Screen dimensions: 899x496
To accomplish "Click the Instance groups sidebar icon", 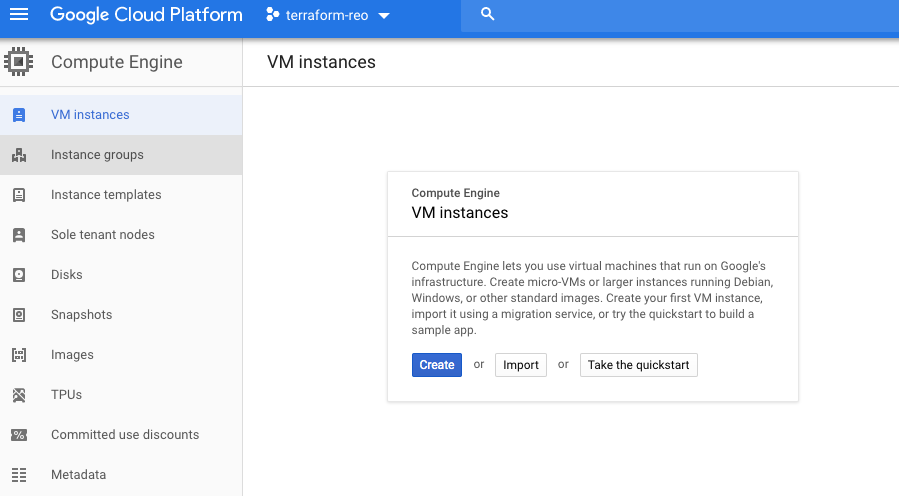I will [x=19, y=155].
